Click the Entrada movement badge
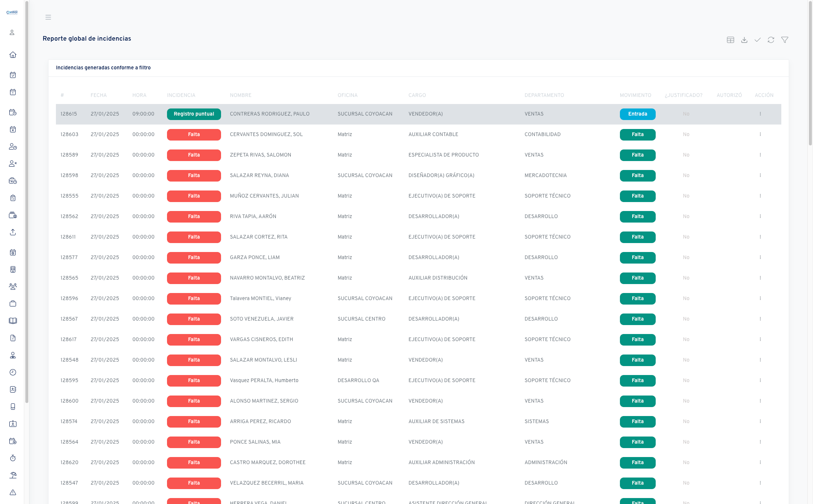813x504 pixels. tap(637, 114)
